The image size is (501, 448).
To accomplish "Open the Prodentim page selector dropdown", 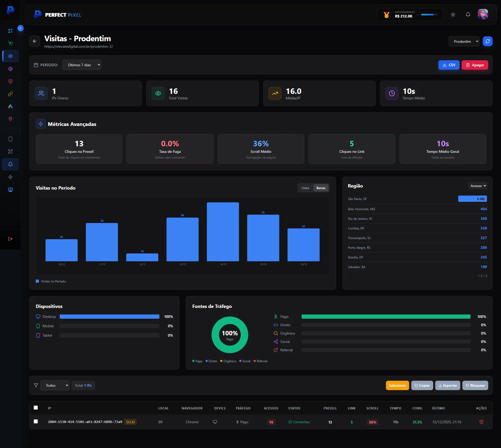I will point(464,41).
